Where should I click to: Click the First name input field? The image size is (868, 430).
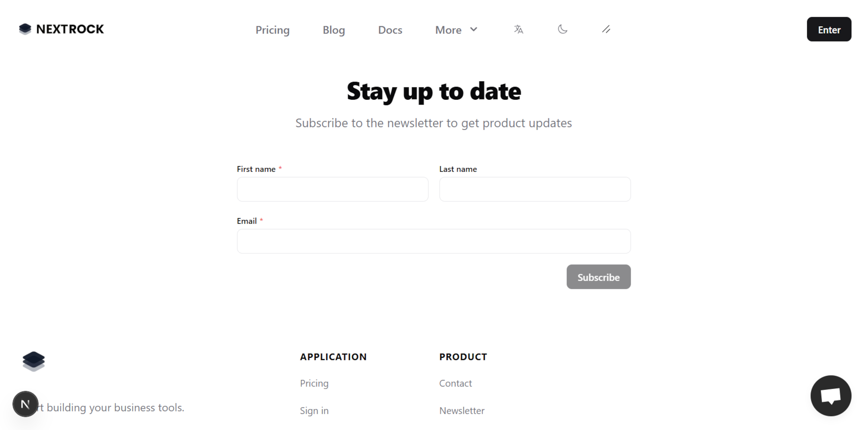pyautogui.click(x=332, y=189)
